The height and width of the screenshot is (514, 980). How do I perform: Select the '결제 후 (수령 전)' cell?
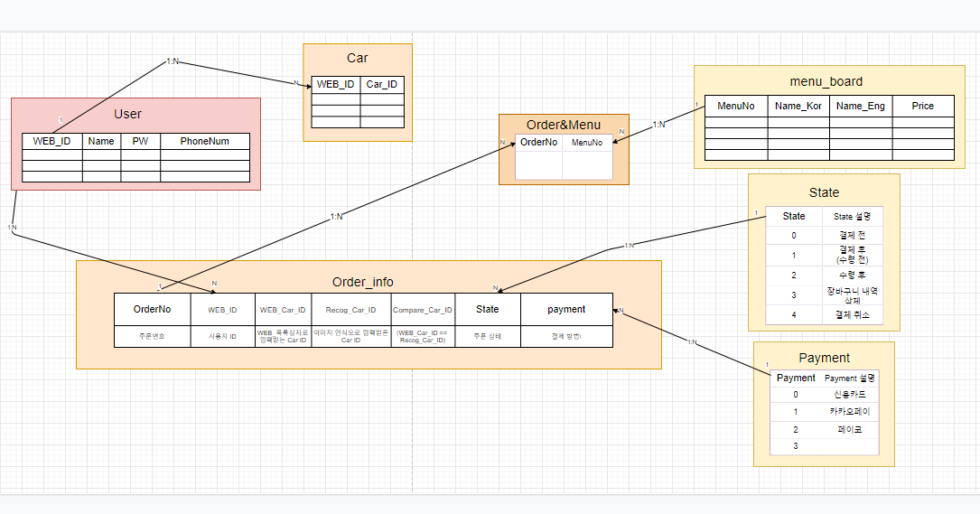(853, 255)
